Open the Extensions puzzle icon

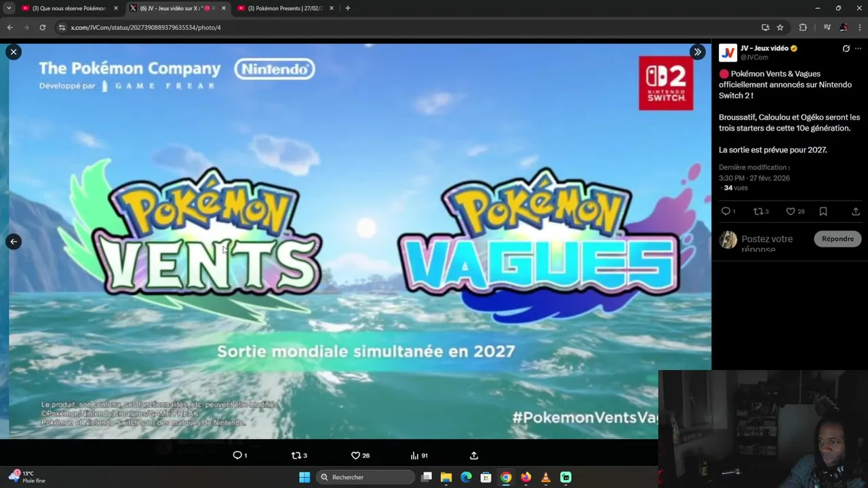click(x=803, y=27)
